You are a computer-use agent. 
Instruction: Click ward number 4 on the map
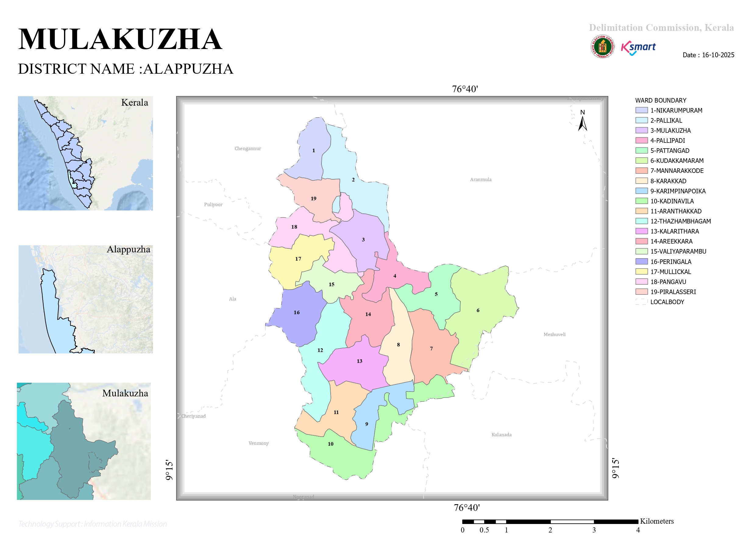pos(395,276)
